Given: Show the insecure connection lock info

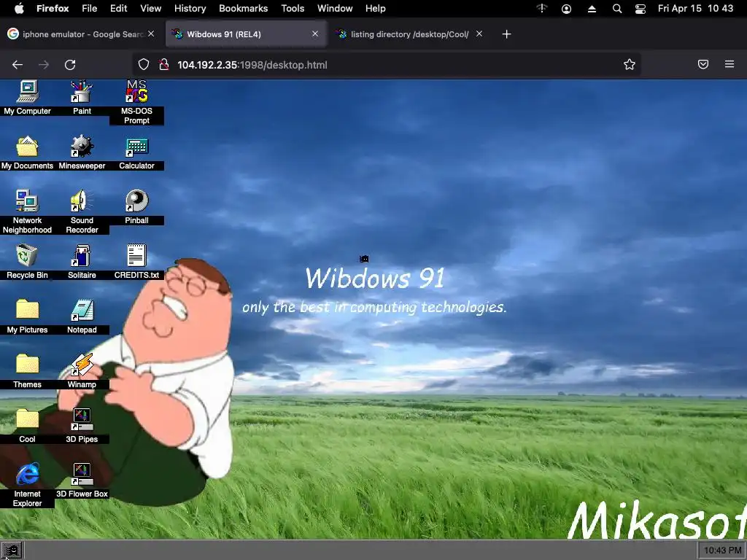Looking at the screenshot, I should [x=164, y=64].
